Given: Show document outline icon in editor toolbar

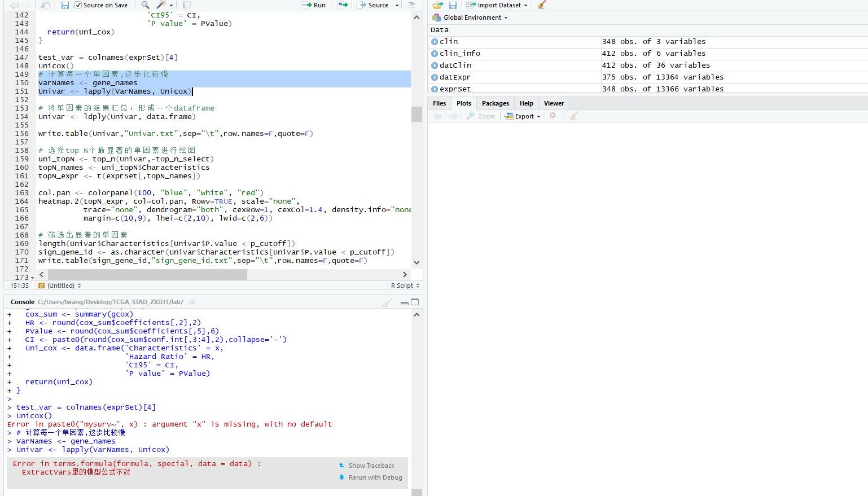Looking at the screenshot, I should [x=411, y=5].
